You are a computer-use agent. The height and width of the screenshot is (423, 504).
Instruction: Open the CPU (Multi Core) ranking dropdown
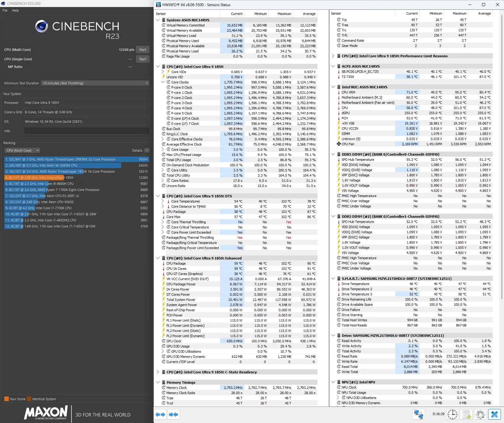(x=22, y=150)
